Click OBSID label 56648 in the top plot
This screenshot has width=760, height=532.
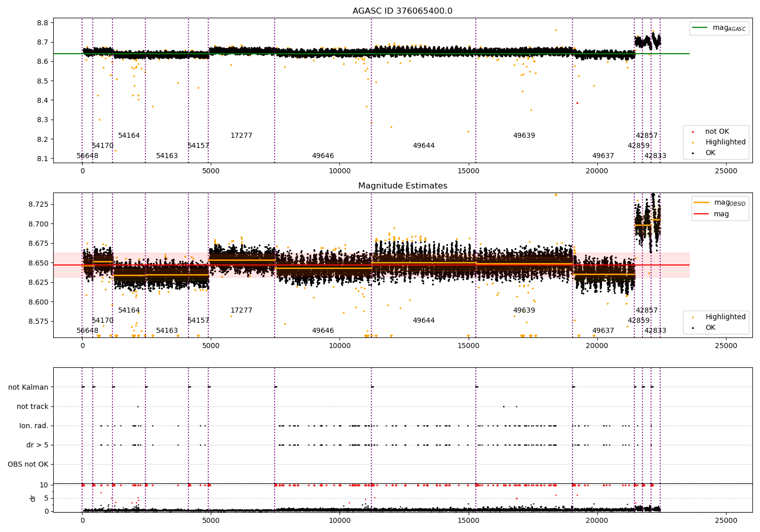click(x=88, y=156)
